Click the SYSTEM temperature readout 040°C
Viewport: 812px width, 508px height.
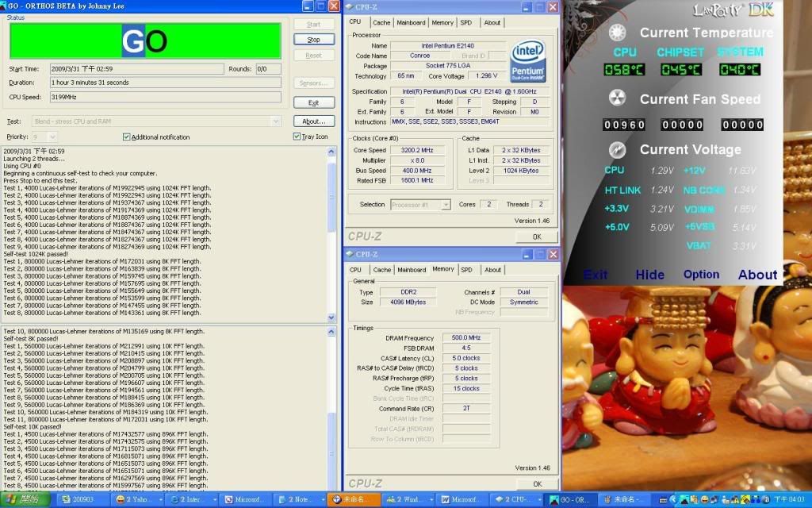pyautogui.click(x=740, y=70)
